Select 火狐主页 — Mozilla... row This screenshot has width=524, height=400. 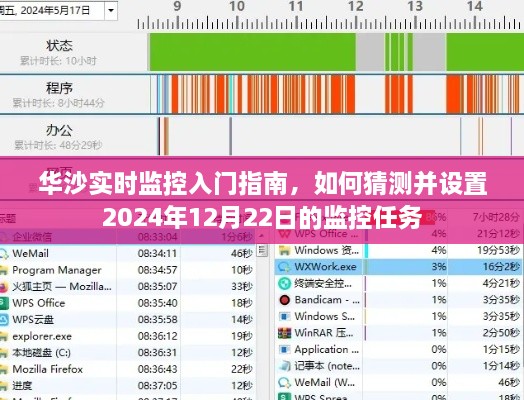pos(128,286)
